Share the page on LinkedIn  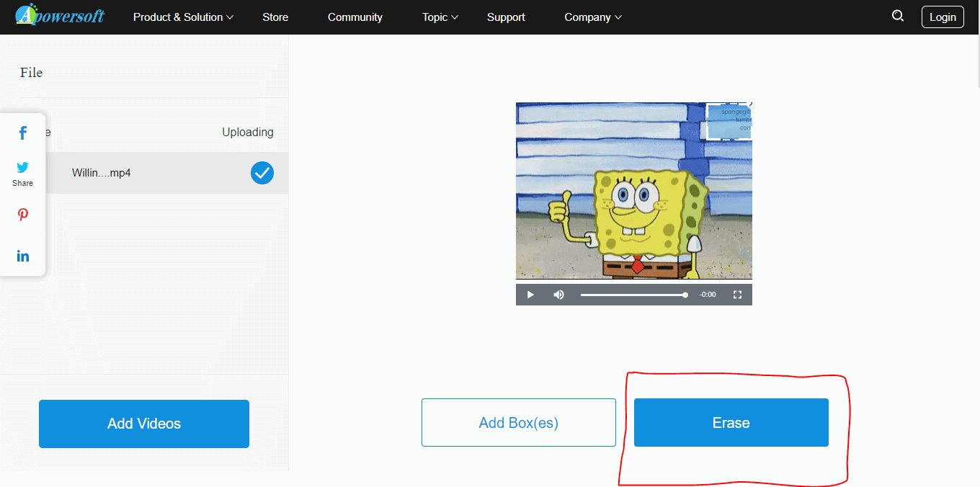pos(22,256)
